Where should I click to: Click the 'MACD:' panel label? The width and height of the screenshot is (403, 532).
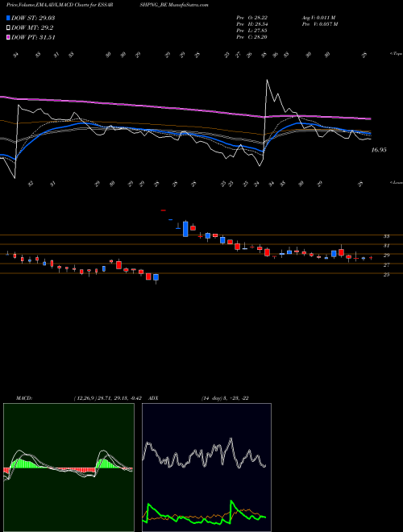(x=23, y=398)
